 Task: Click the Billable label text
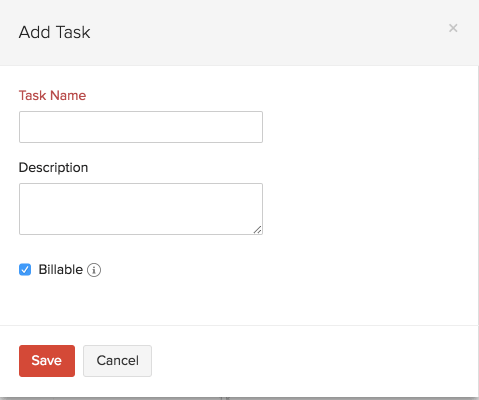pyautogui.click(x=61, y=270)
